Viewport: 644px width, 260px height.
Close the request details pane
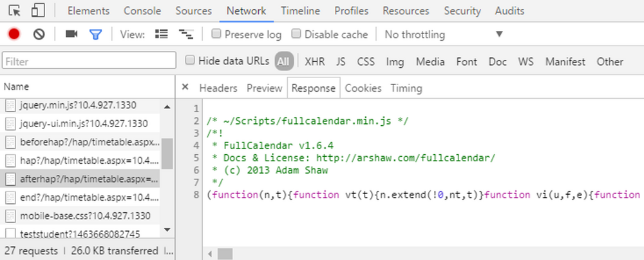point(185,87)
